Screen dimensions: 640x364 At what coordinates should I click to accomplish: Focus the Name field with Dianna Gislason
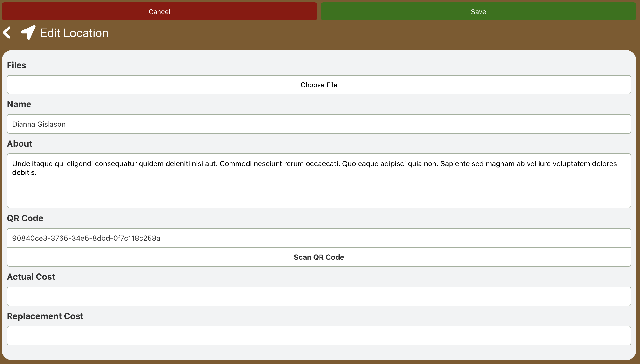(319, 124)
